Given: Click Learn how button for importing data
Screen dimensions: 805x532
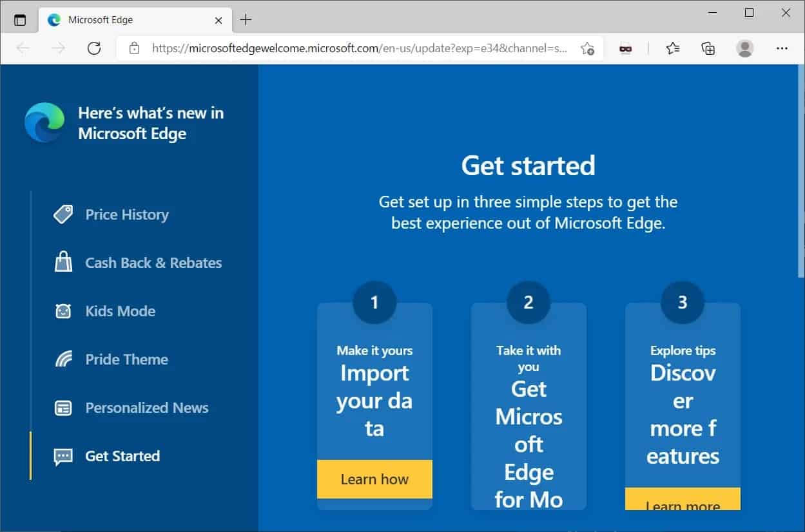Looking at the screenshot, I should (x=374, y=479).
